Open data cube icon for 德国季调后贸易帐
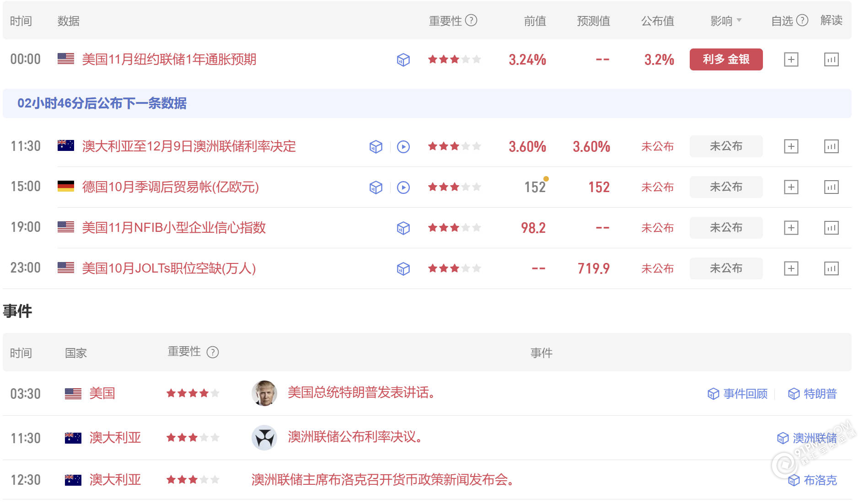Screen dimensions: 864x504 (375, 187)
